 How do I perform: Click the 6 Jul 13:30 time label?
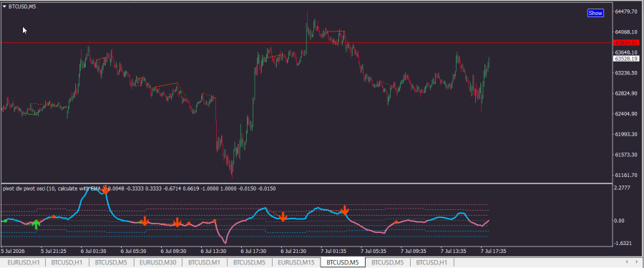213,251
